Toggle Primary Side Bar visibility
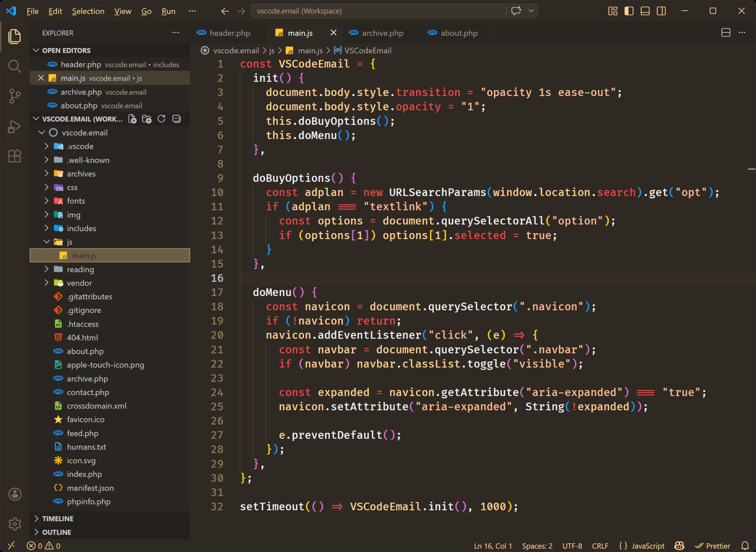 click(x=629, y=11)
